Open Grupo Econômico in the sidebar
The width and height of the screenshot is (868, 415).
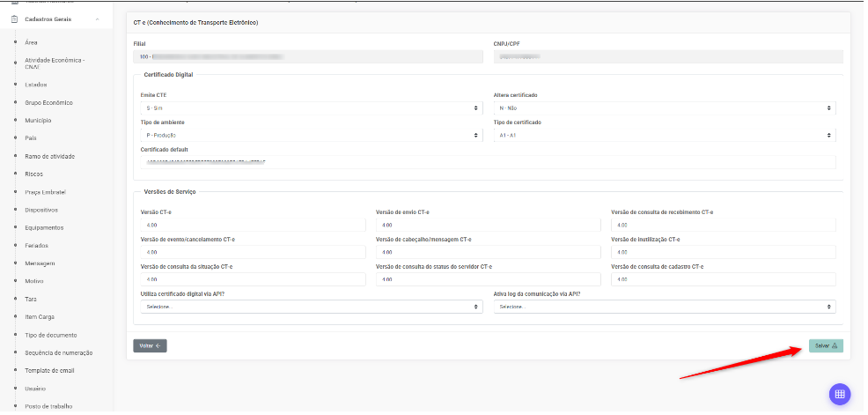[x=48, y=104]
